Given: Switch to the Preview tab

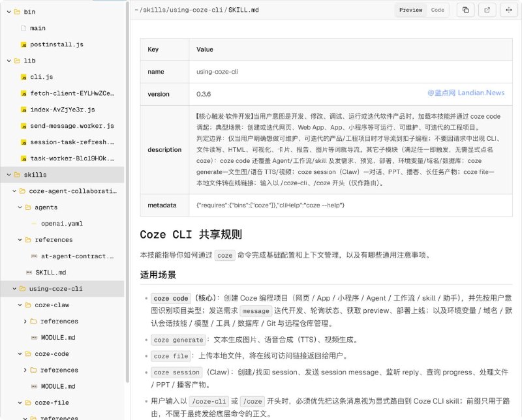Looking at the screenshot, I should click(x=410, y=10).
